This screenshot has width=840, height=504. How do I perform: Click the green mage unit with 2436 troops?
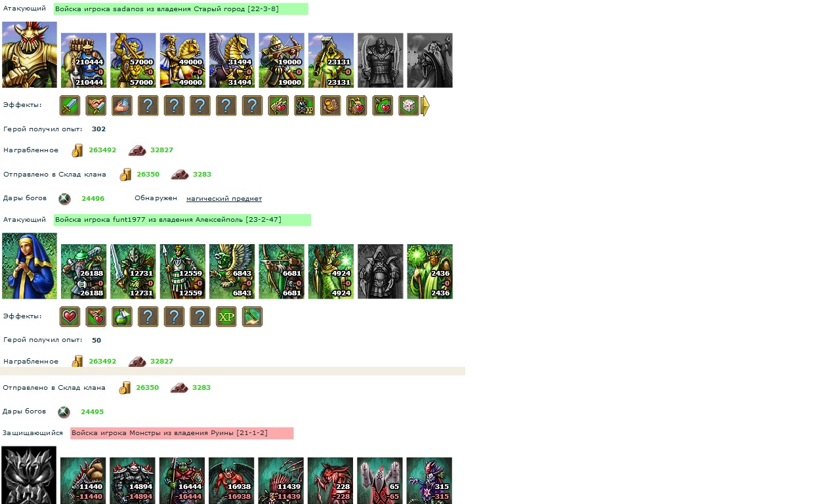430,272
